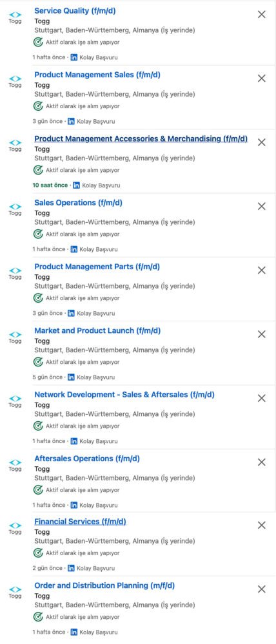View the Aftersales Operations (f/m/d) listing
276x644 pixels.
pyautogui.click(x=87, y=459)
